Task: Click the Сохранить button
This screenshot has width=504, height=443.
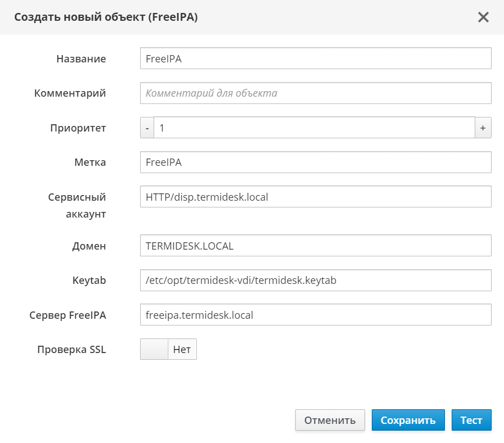Action: (x=408, y=420)
